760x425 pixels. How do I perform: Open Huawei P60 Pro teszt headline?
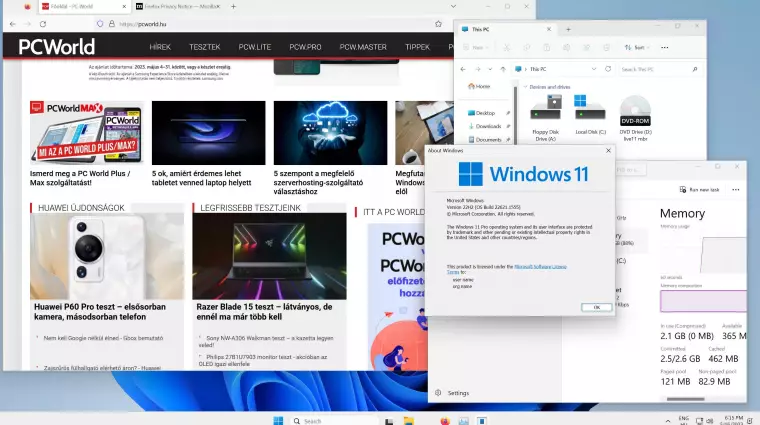coord(100,312)
